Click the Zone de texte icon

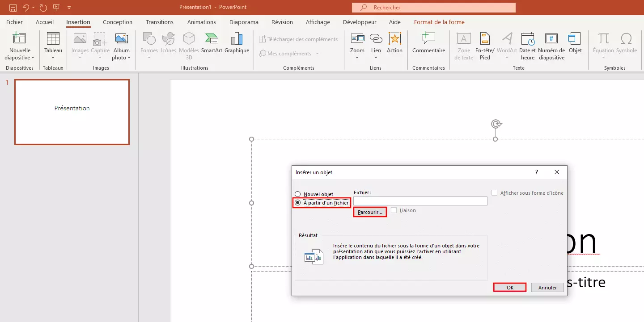coord(464,39)
